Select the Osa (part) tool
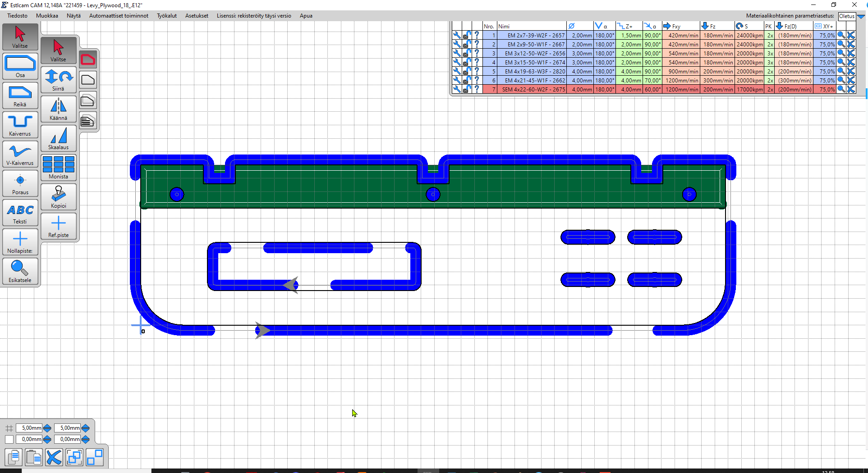The height and width of the screenshot is (473, 868). [20, 66]
